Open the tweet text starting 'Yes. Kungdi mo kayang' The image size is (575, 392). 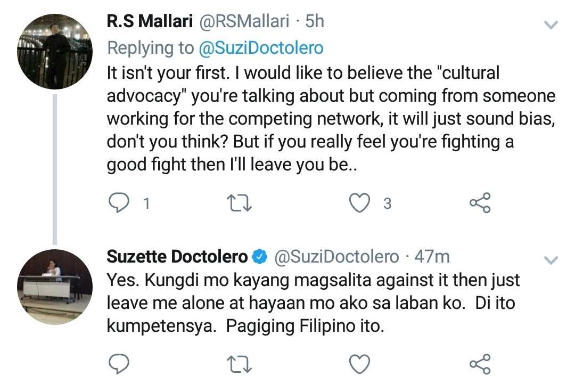(x=313, y=303)
